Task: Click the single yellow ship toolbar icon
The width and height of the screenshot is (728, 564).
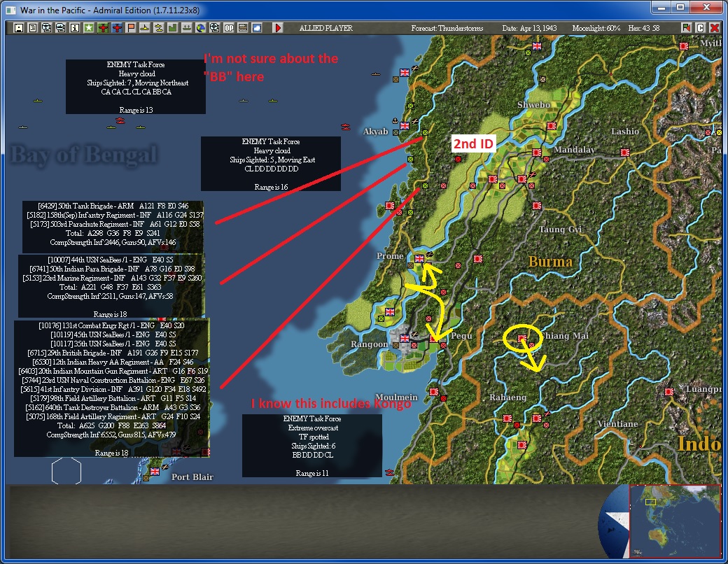Action: coord(144,28)
